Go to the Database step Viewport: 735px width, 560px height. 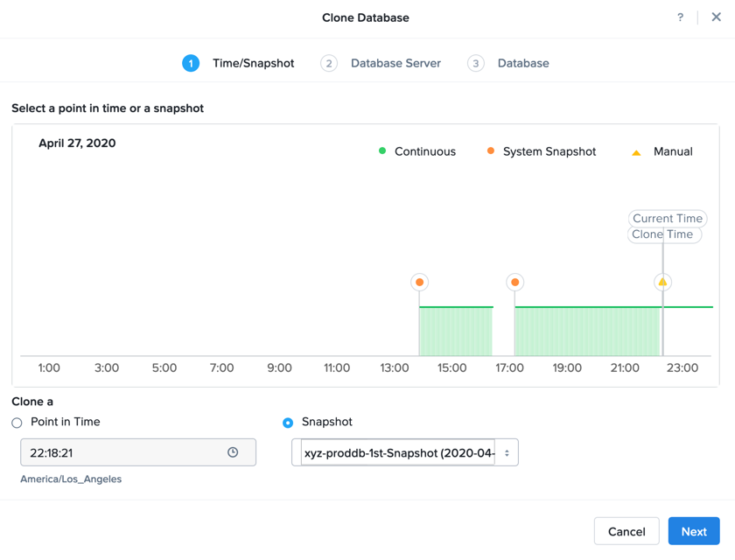coord(523,63)
